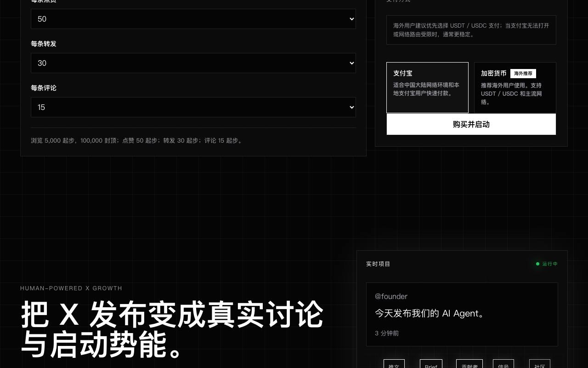The image size is (588, 368).
Task: Select the 加密货币 payment option
Action: coord(515,87)
